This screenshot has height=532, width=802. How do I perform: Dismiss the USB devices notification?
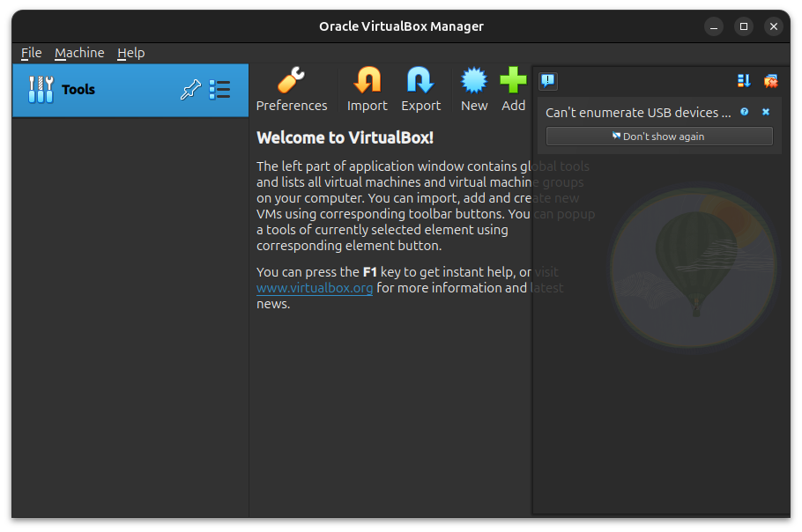[766, 112]
